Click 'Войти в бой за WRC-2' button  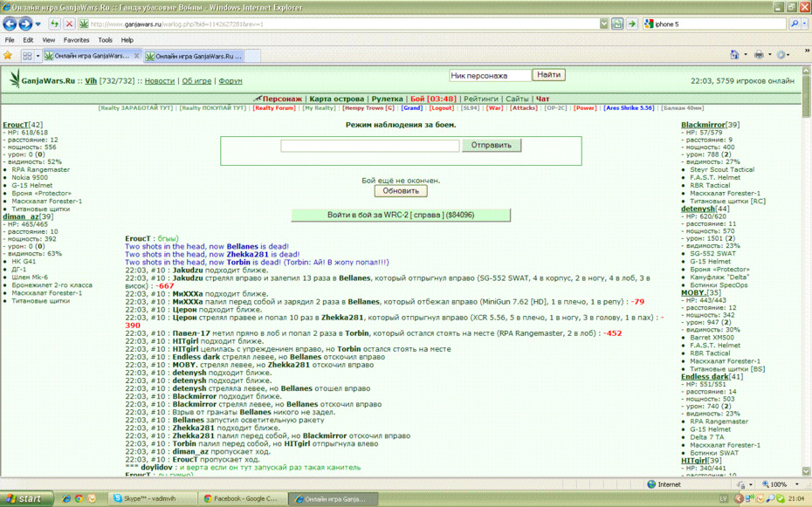[x=401, y=215]
